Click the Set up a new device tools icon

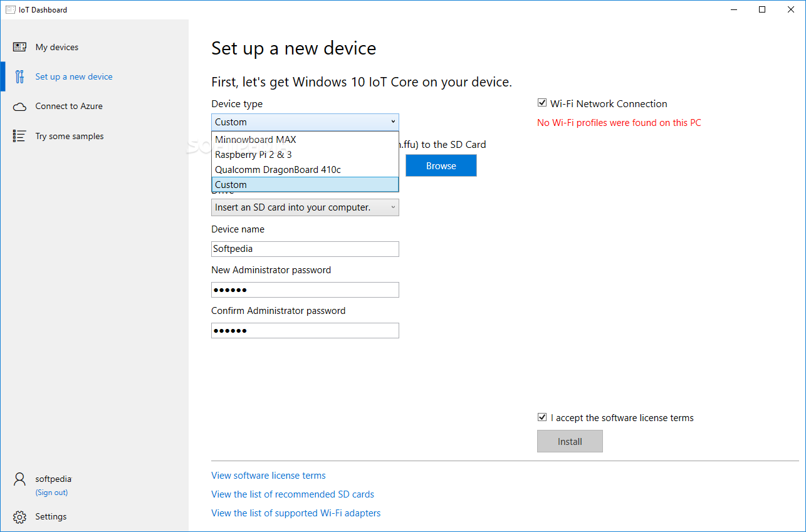point(19,76)
